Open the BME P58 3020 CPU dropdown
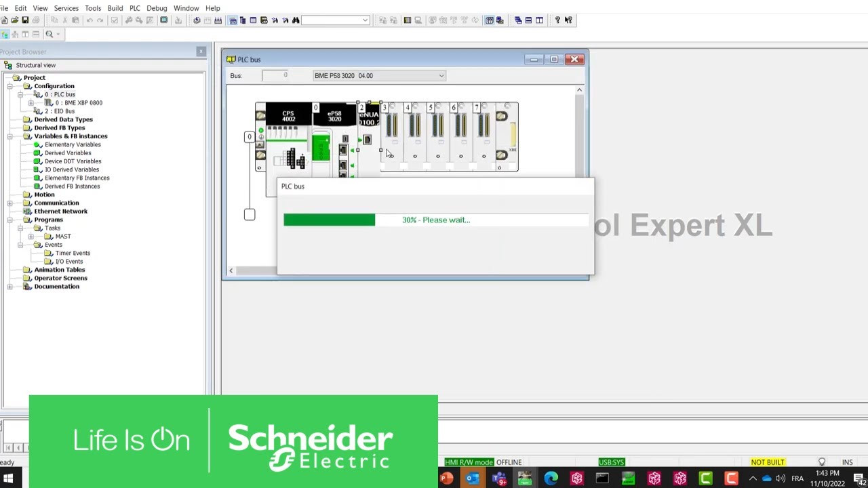The width and height of the screenshot is (868, 488). coord(379,76)
